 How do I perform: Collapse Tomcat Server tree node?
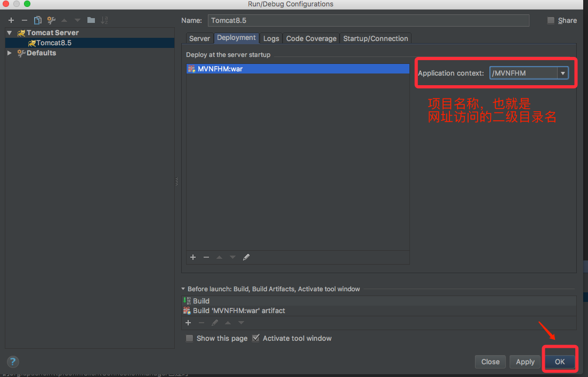tap(10, 33)
